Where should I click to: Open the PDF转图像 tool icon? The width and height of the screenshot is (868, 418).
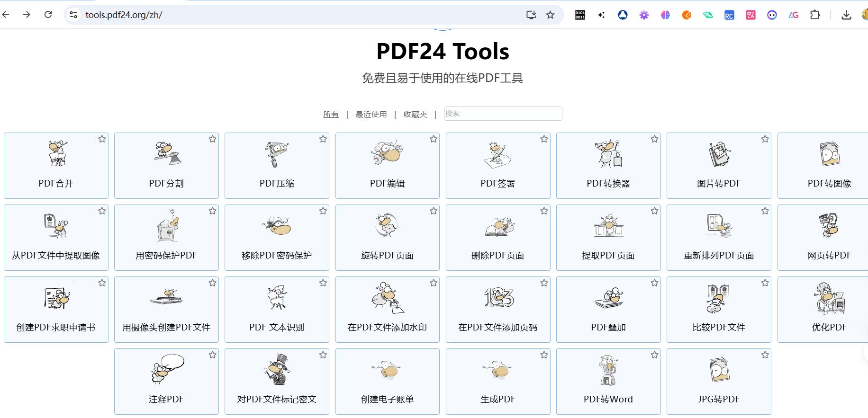[830, 153]
